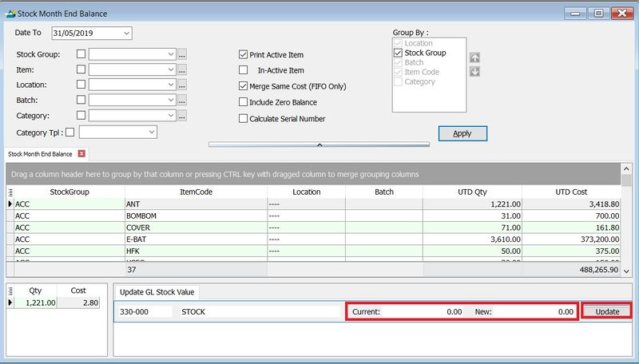Screen dimensions: 639x364
Task: Open the Date To dropdown calendar
Action: (x=126, y=33)
